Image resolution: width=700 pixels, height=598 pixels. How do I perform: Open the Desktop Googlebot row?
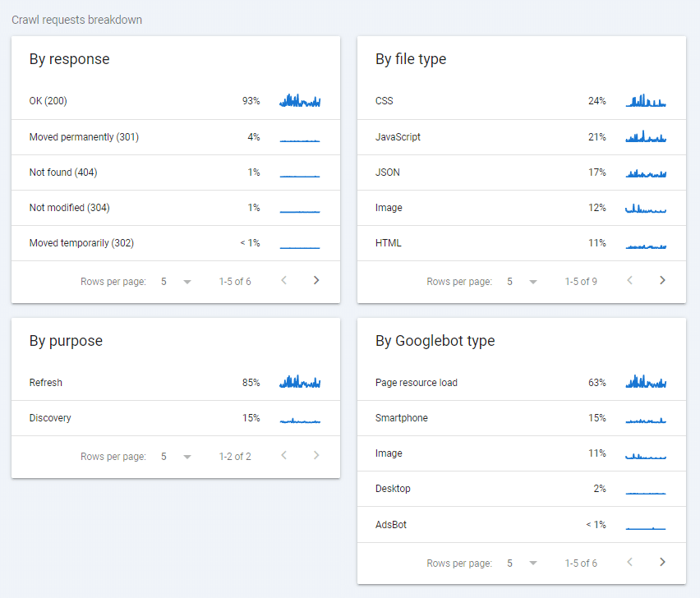click(x=522, y=489)
